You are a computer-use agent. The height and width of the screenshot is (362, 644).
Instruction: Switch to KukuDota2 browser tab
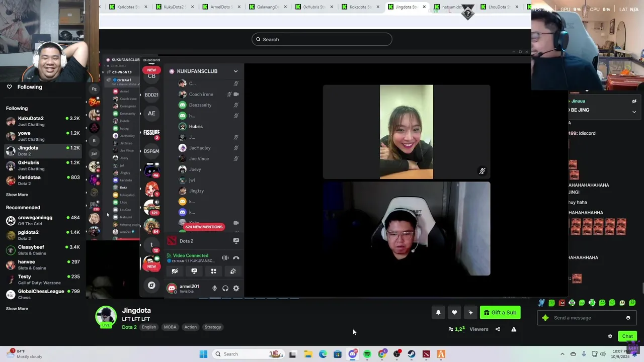click(174, 7)
